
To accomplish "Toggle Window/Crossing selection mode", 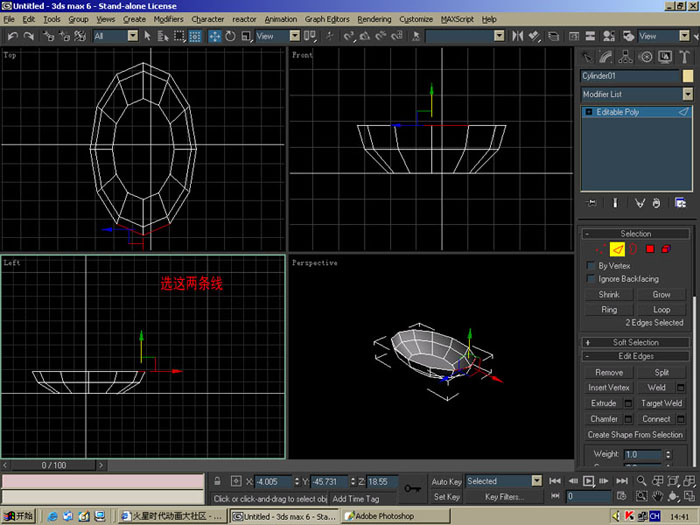I will point(195,36).
